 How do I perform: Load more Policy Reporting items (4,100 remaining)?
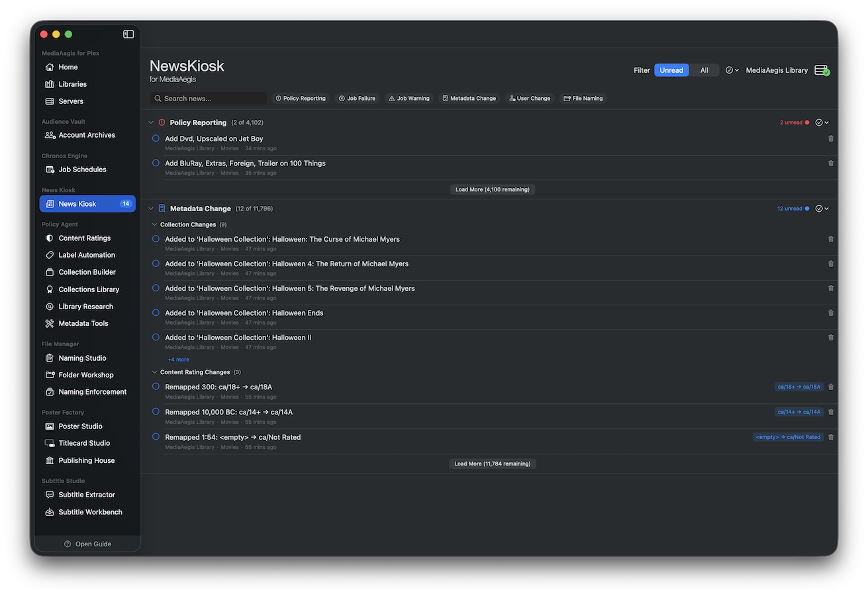(492, 189)
